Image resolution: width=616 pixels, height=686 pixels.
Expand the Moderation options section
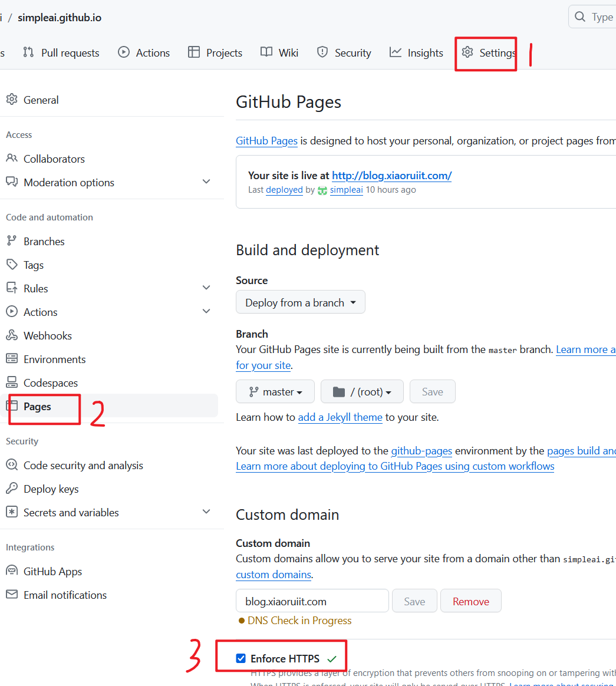[206, 182]
